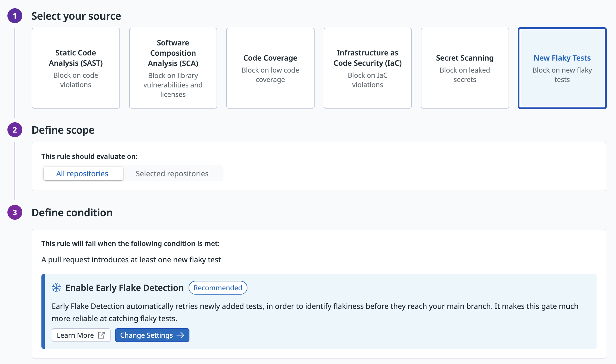Click arrow icon on Change Settings button
This screenshot has height=364, width=616.
[180, 335]
